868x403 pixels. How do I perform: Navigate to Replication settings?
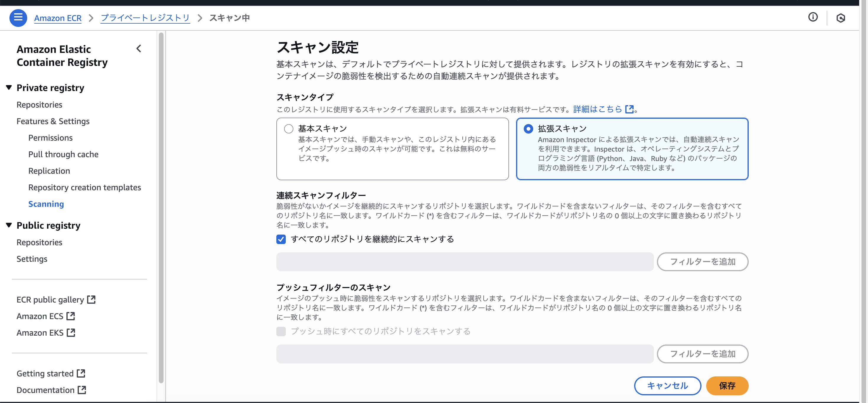49,171
